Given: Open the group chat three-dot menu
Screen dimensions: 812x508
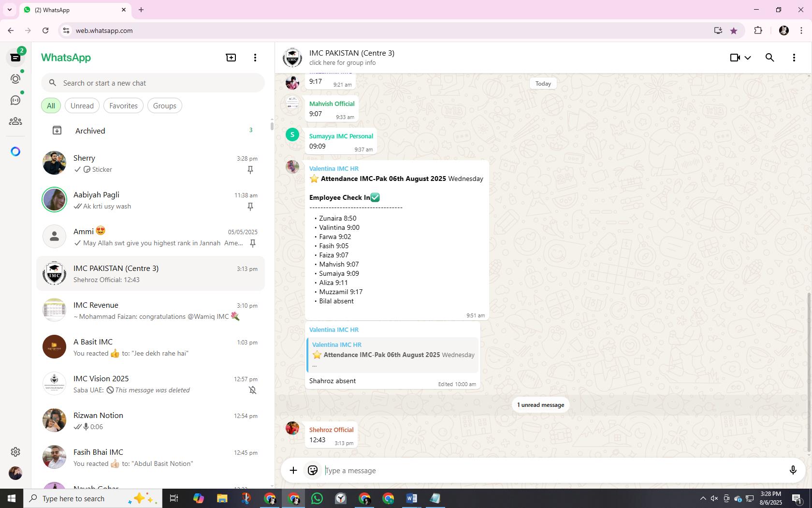Looking at the screenshot, I should click(794, 58).
